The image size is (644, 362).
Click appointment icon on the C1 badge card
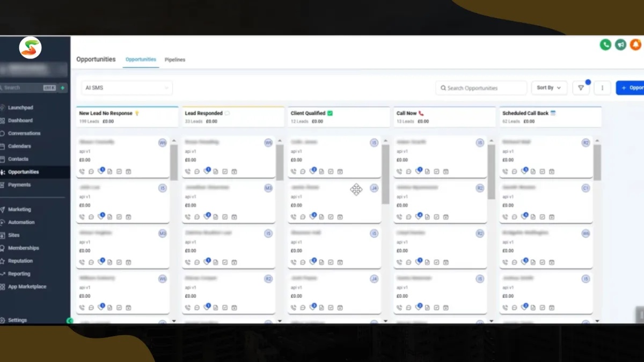click(x=552, y=217)
